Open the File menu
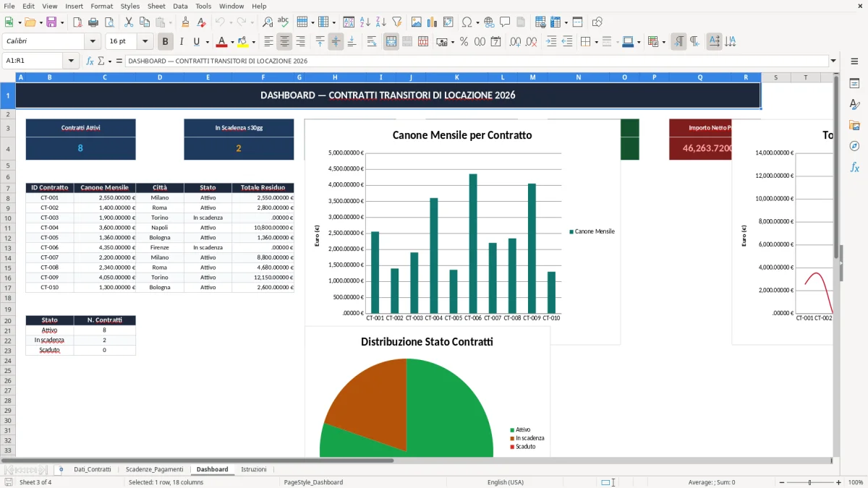868x488 pixels. (9, 6)
